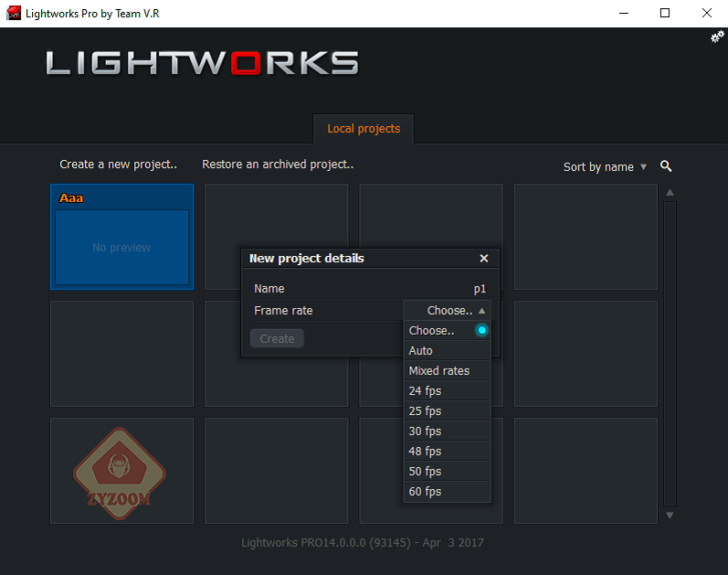Minimize the Lightworks window
Image resolution: width=728 pixels, height=575 pixels.
click(624, 14)
